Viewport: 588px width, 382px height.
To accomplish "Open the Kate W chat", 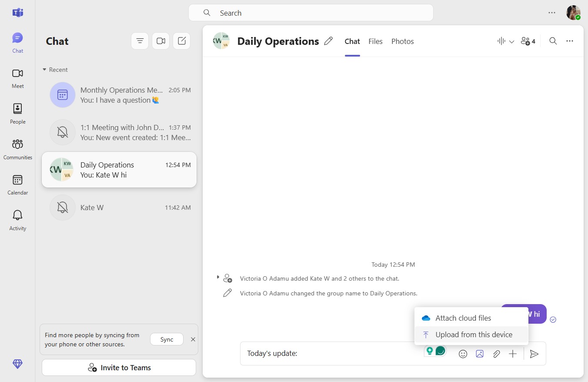I will point(119,208).
